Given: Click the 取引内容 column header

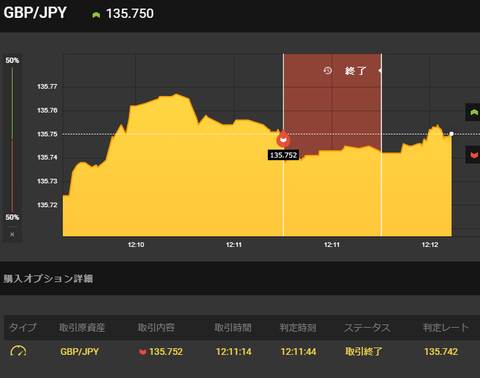Looking at the screenshot, I should pos(156,328).
